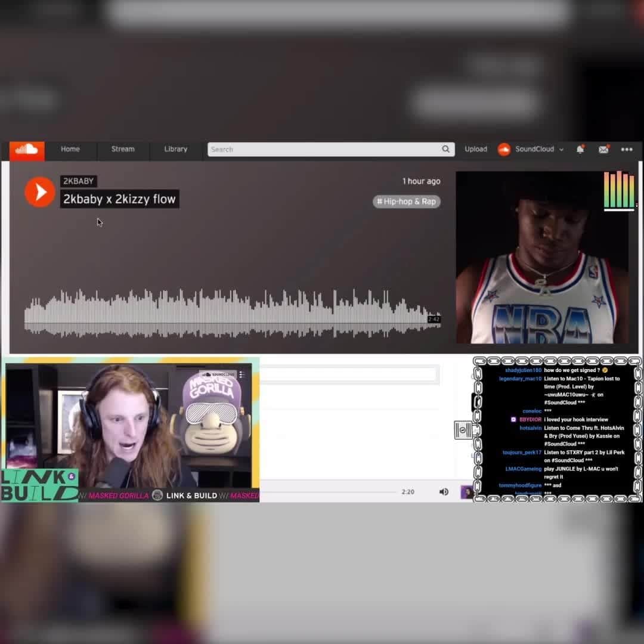Seek within the track waveform

click(232, 314)
